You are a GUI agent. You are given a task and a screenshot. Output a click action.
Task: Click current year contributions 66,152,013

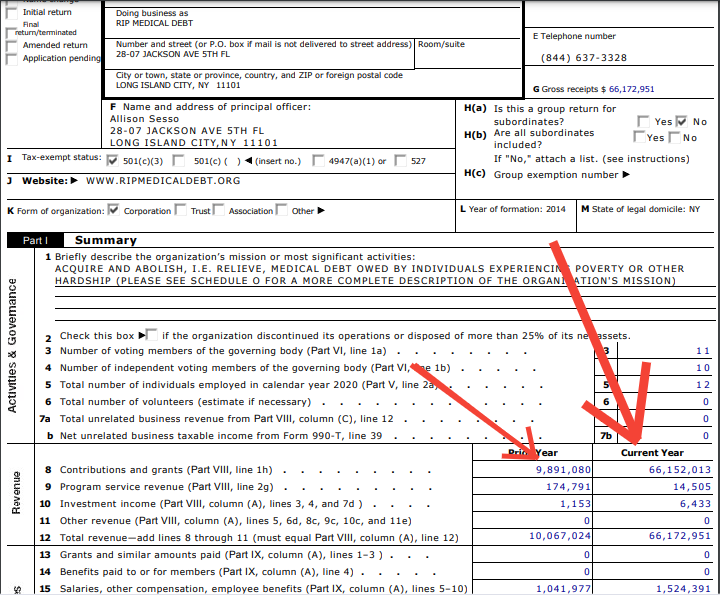[x=680, y=470]
